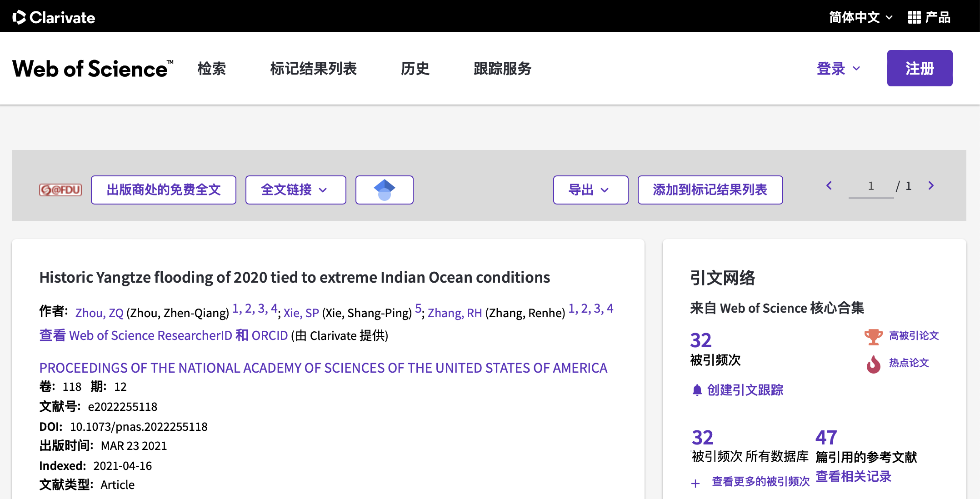Click 添加到标记结果列表 button
The image size is (980, 499).
710,190
